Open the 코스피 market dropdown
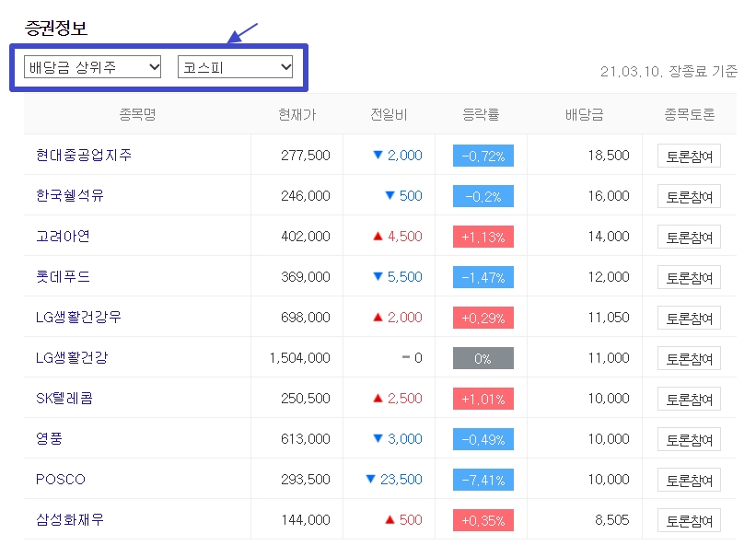756x557 pixels. point(236,67)
